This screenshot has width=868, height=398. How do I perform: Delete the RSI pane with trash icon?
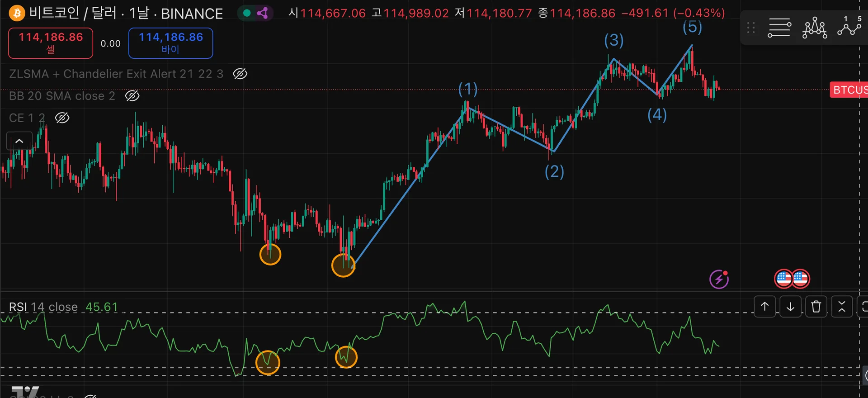816,307
